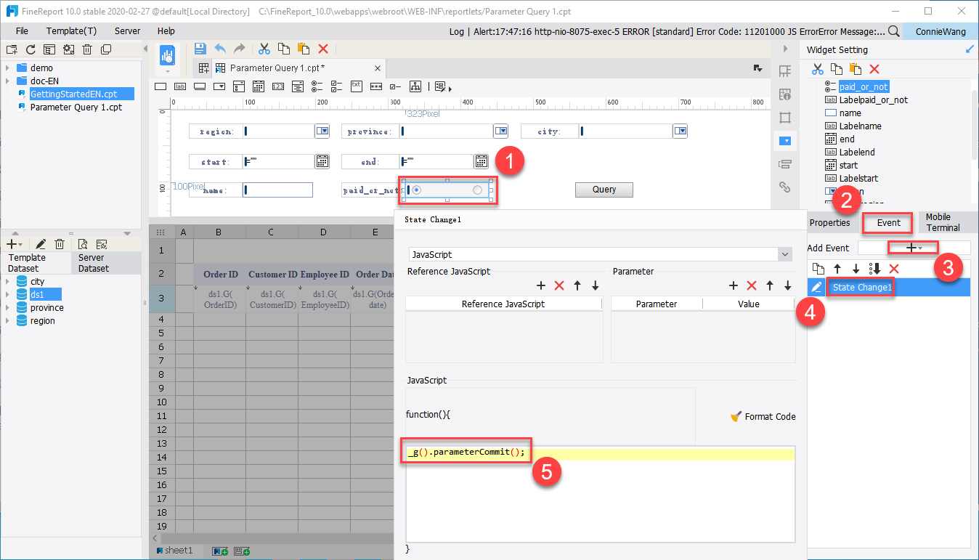Viewport: 979px width, 560px height.
Task: Select the unchecked radio in paid_or_not widget
Action: coord(477,190)
